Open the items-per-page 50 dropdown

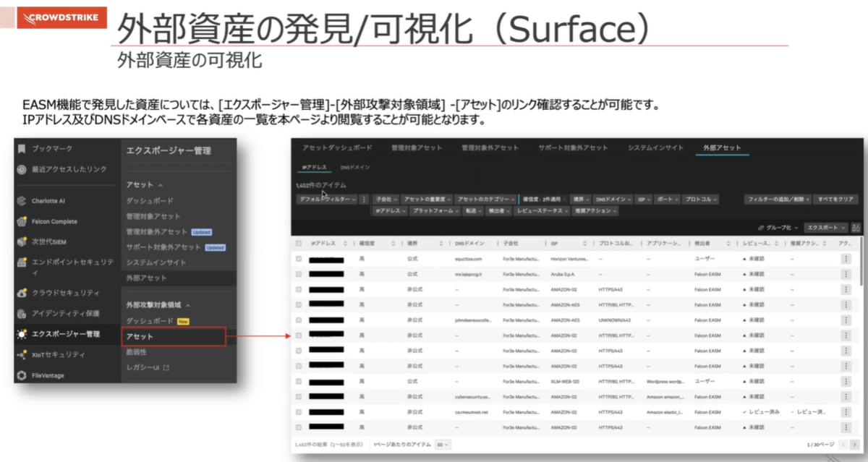point(443,444)
